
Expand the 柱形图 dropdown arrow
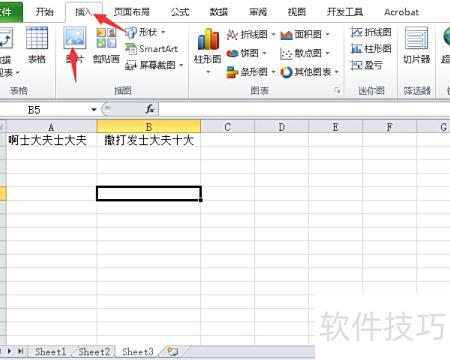pyautogui.click(x=208, y=72)
